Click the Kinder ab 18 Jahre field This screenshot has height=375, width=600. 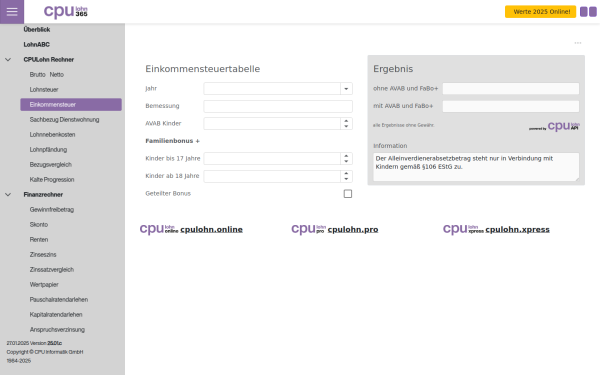point(272,176)
